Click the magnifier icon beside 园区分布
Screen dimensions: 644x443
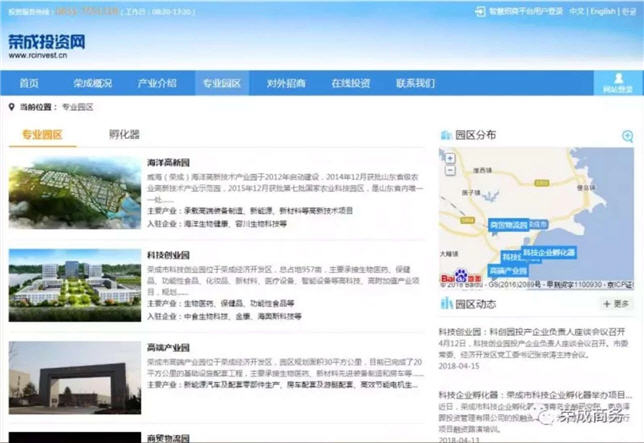point(628,136)
